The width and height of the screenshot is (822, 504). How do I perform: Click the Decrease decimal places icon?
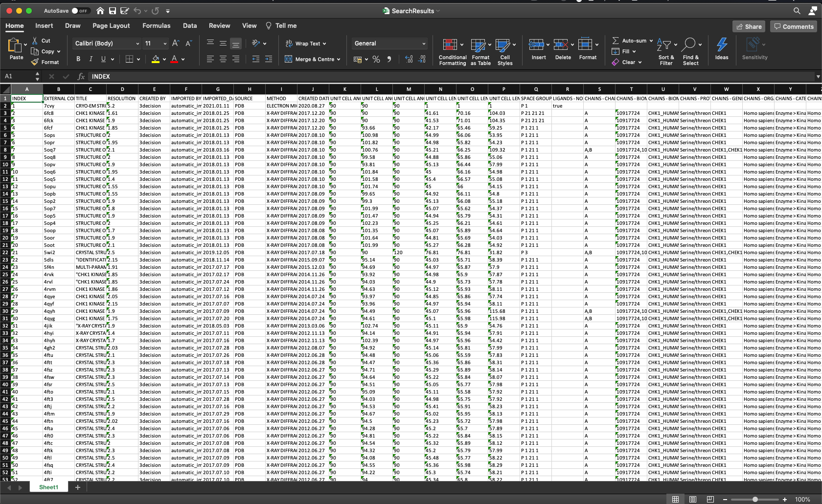(422, 59)
